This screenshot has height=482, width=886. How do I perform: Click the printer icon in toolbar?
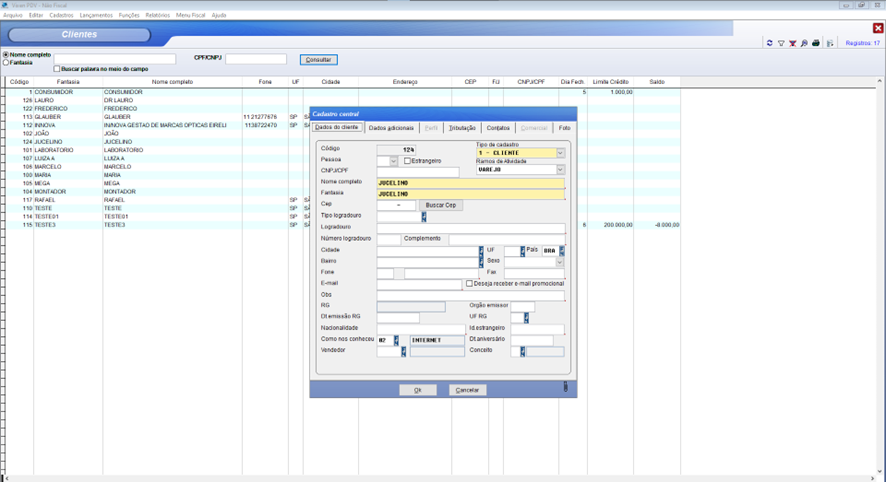pyautogui.click(x=816, y=43)
